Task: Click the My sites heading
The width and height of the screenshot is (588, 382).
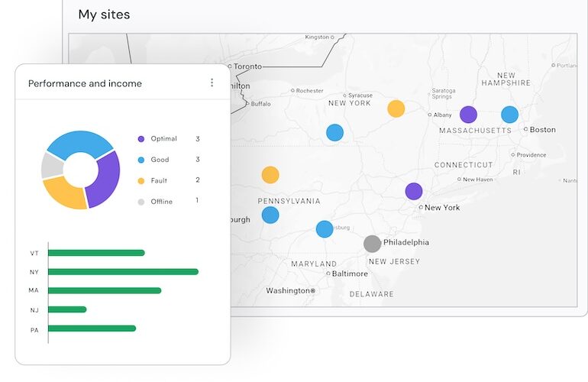Action: point(105,15)
